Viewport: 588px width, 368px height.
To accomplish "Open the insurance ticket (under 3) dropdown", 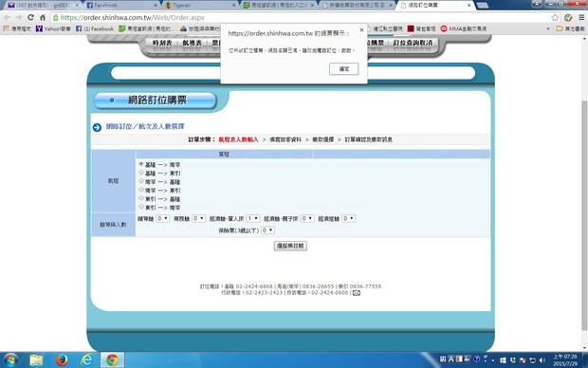I will point(267,230).
